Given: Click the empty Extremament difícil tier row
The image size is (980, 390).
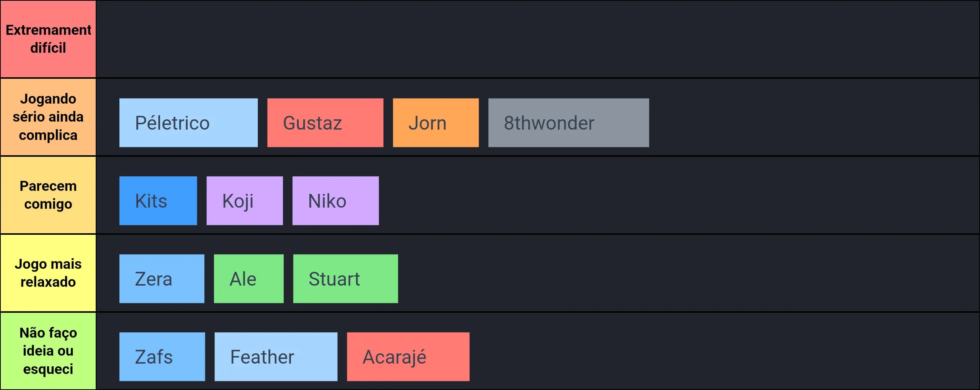Looking at the screenshot, I should [x=537, y=39].
